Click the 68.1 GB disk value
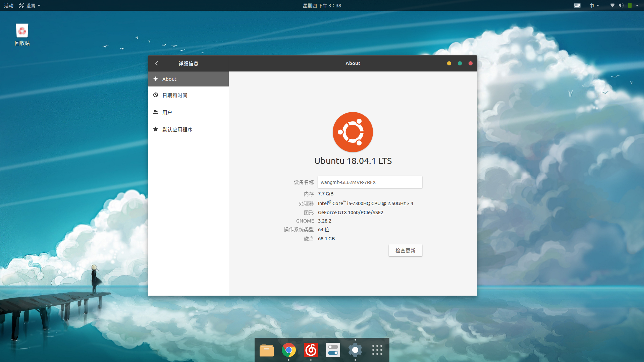Viewport: 644px width, 362px height. click(x=326, y=239)
